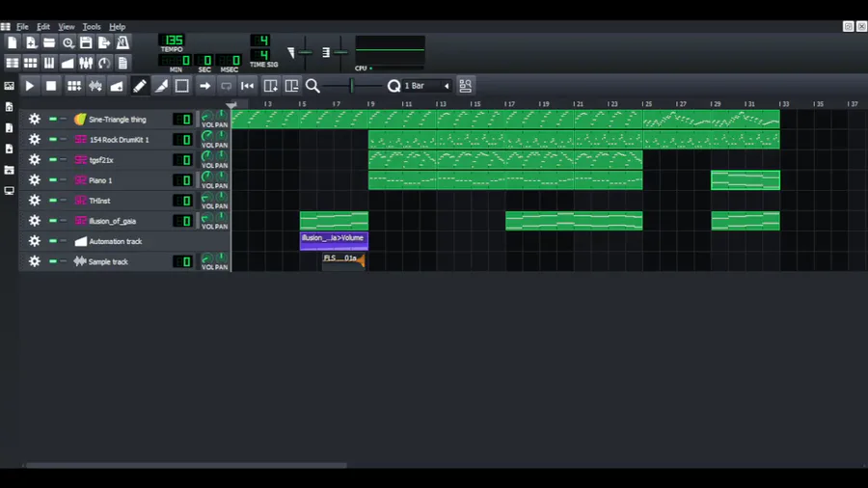This screenshot has height=488, width=868.
Task: Toggle auto-scrolling arrow button
Action: (204, 86)
